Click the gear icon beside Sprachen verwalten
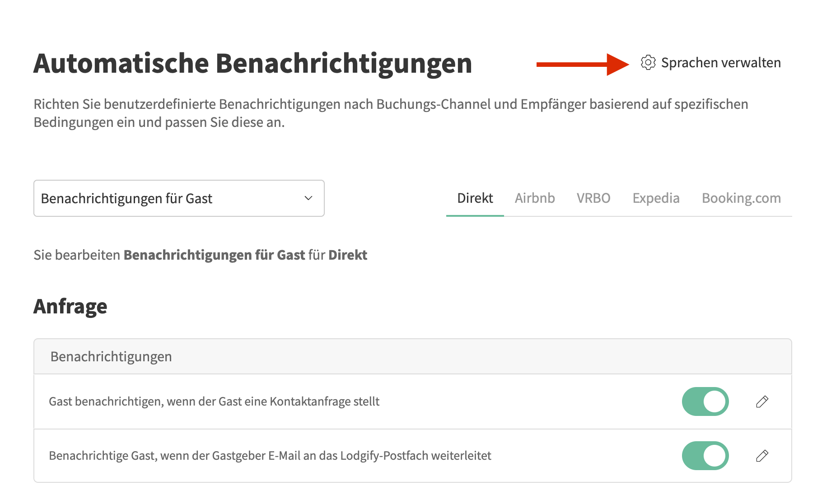The width and height of the screenshot is (822, 504). pyautogui.click(x=648, y=63)
